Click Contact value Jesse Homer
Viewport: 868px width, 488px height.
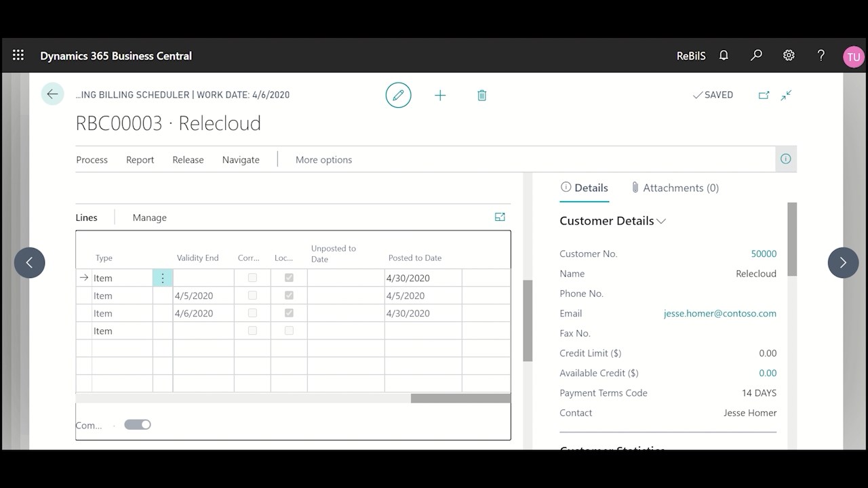(750, 413)
